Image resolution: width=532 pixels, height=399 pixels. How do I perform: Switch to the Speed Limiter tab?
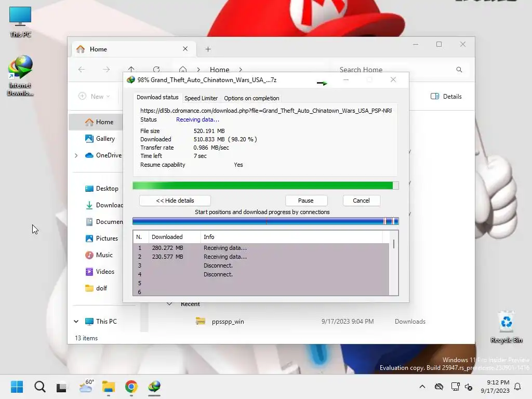[201, 98]
